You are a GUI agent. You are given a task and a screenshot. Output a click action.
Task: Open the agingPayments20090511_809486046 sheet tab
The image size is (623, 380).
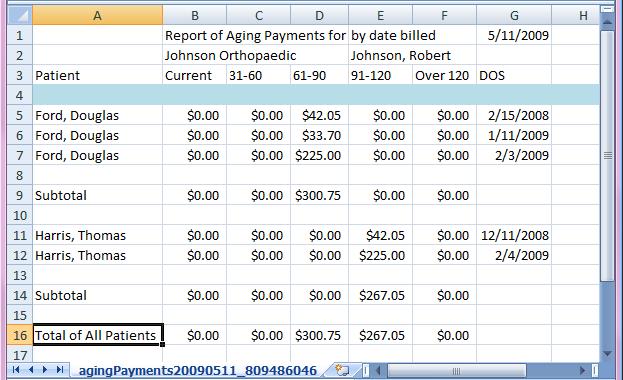pyautogui.click(x=197, y=370)
